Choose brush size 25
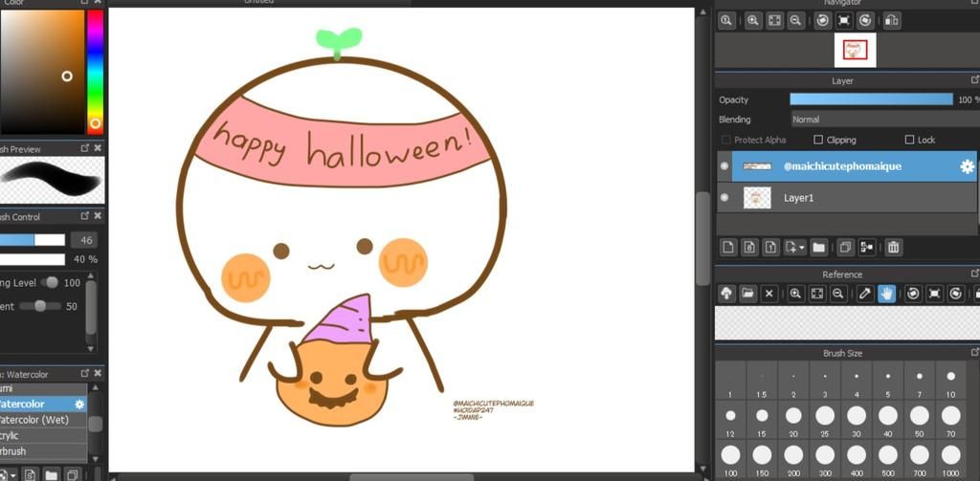The width and height of the screenshot is (980, 481). [x=825, y=420]
